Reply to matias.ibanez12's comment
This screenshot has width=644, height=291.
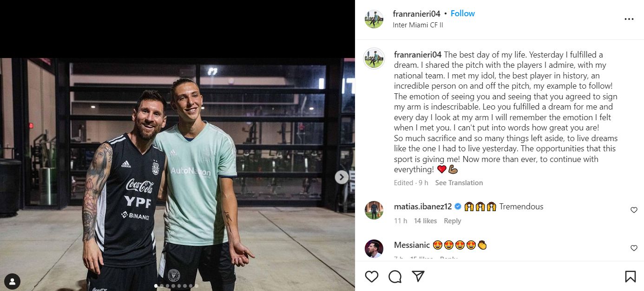(x=452, y=221)
